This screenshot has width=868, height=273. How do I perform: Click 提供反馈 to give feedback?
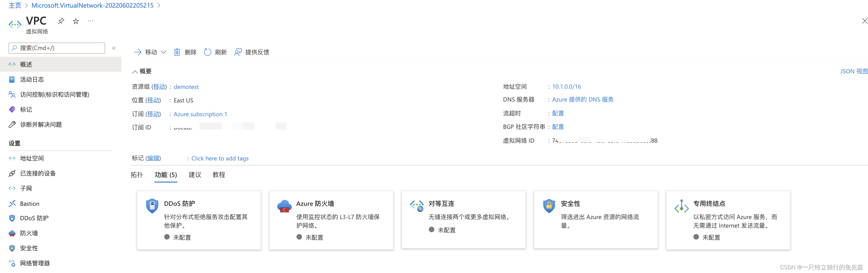click(x=252, y=52)
